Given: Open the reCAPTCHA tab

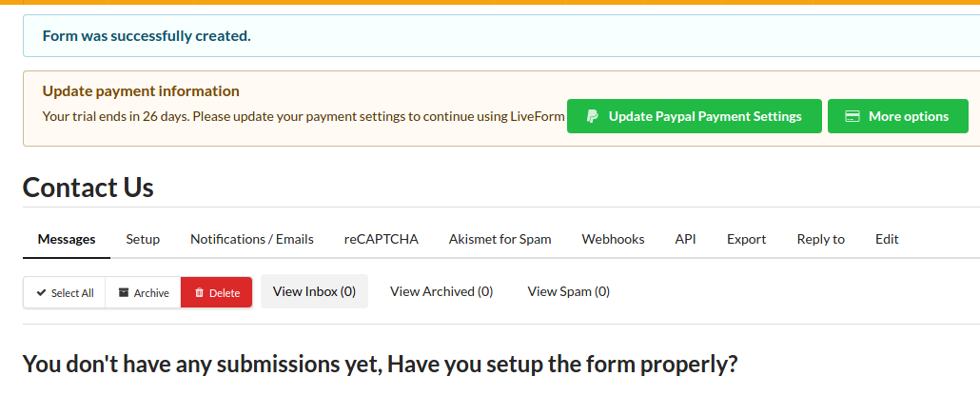Looking at the screenshot, I should pyautogui.click(x=382, y=239).
